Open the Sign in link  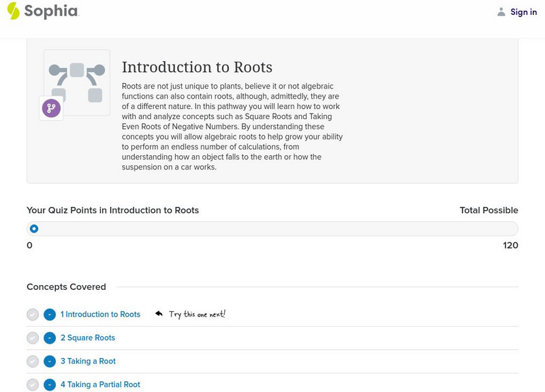pyautogui.click(x=523, y=12)
